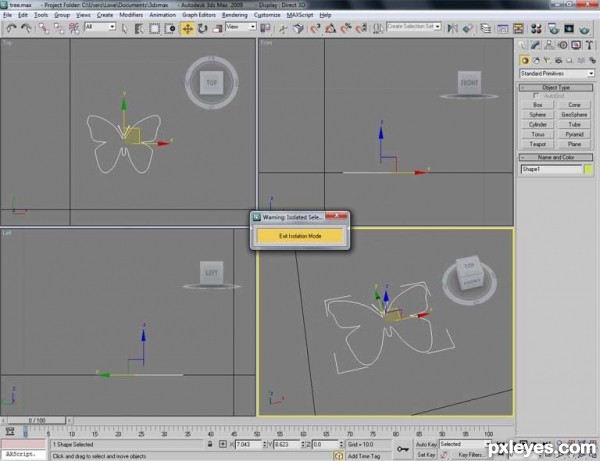The height and width of the screenshot is (461, 600).
Task: Click the green object color swatch
Action: [589, 169]
